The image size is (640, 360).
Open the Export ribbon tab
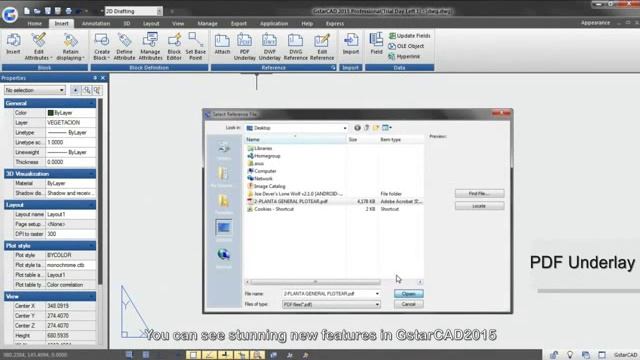239,24
